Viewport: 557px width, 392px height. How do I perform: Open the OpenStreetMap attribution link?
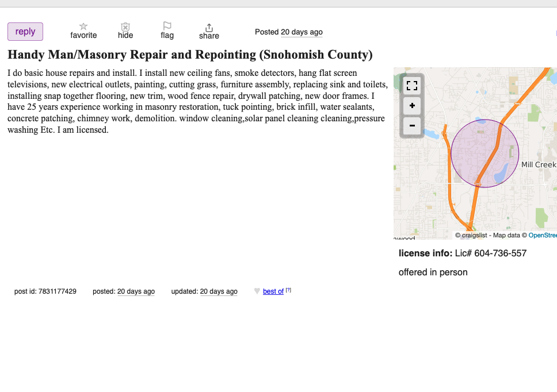542,235
